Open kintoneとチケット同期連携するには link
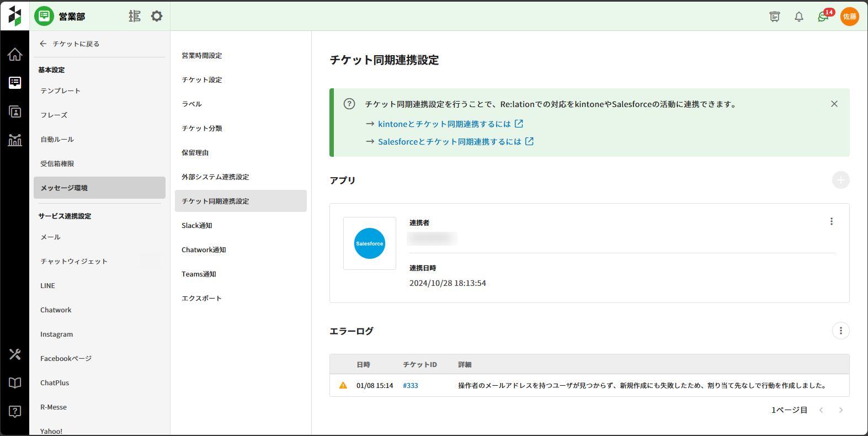Screen dimensions: 868x436 444,124
